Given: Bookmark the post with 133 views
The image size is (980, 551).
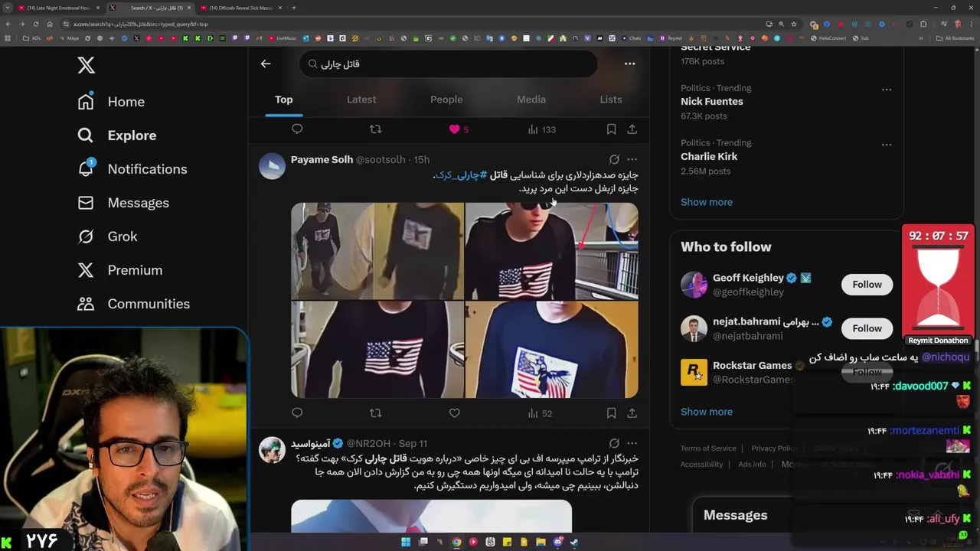Looking at the screenshot, I should pyautogui.click(x=611, y=129).
